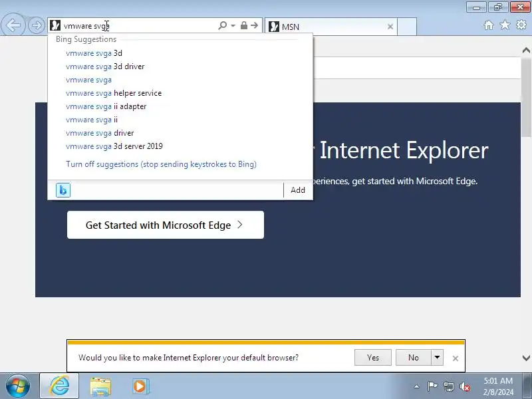
Task: Open the Tools gear icon
Action: pos(521,25)
